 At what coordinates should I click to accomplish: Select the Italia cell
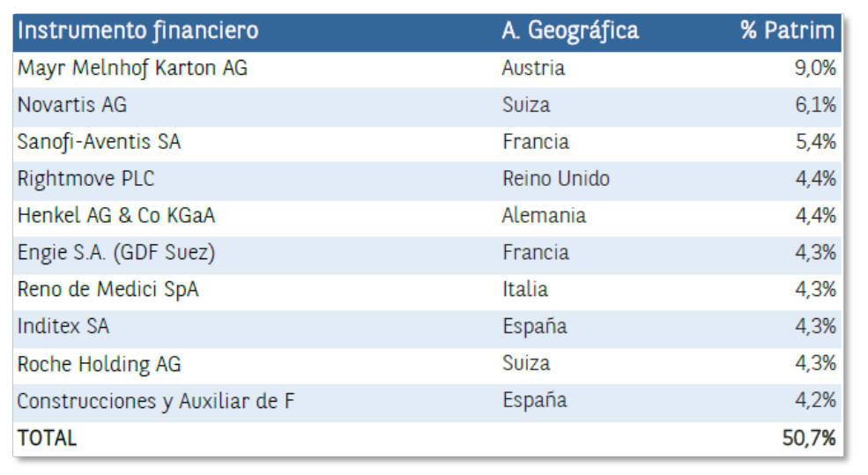coord(525,290)
